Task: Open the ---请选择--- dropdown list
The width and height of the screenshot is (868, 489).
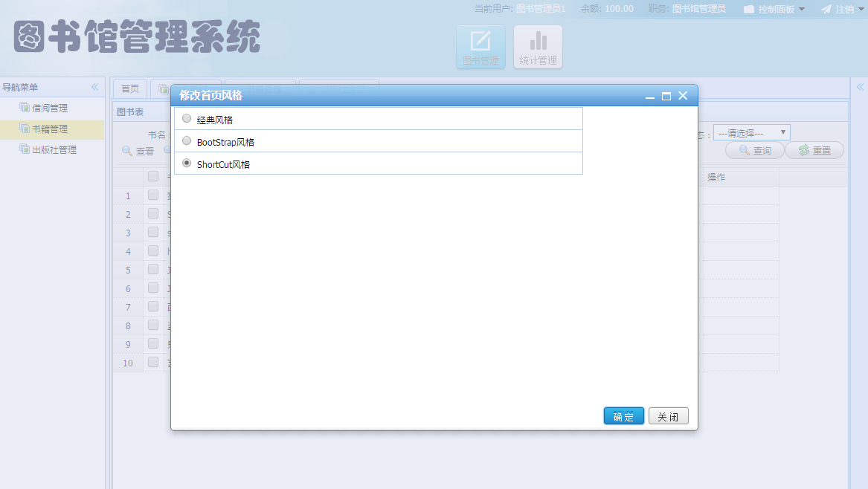Action: click(751, 132)
